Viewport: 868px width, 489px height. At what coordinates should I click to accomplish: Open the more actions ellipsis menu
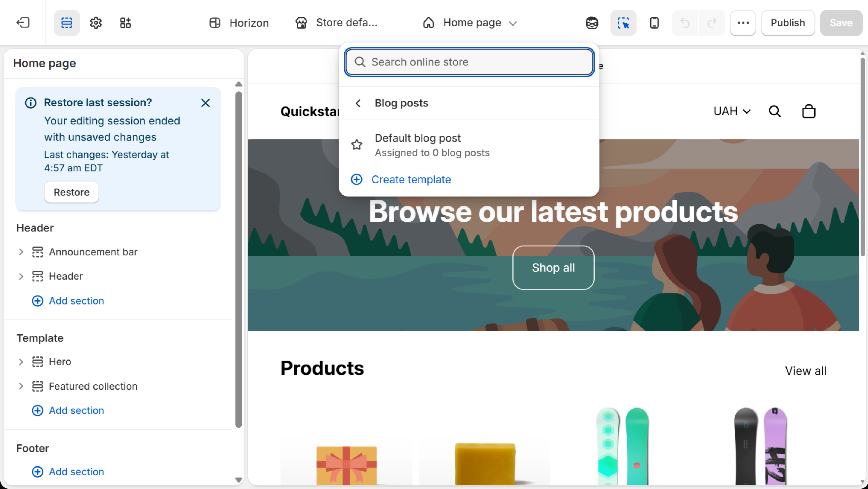point(743,23)
